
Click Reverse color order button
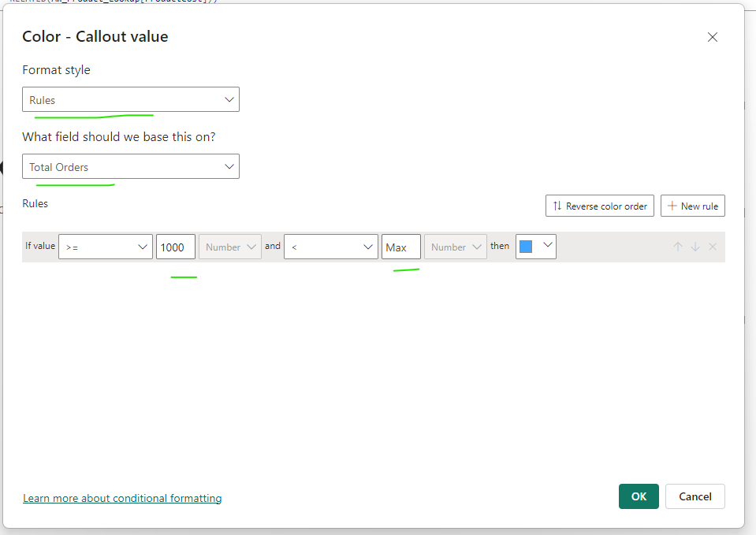coord(600,206)
